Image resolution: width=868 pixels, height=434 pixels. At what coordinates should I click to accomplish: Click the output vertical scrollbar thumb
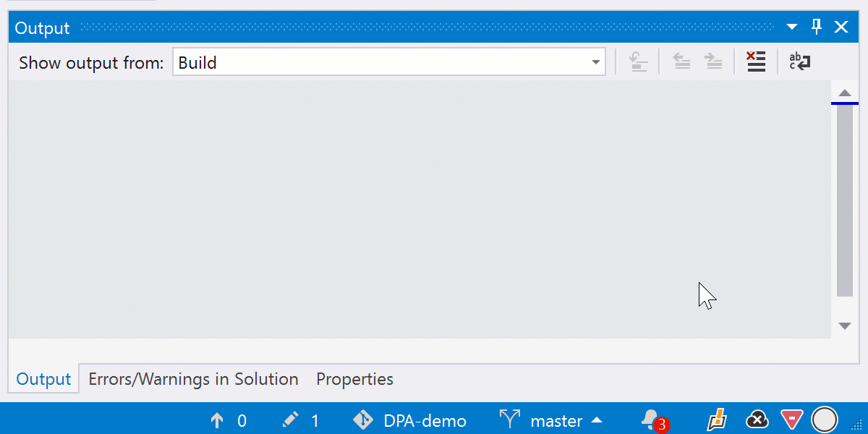844,203
